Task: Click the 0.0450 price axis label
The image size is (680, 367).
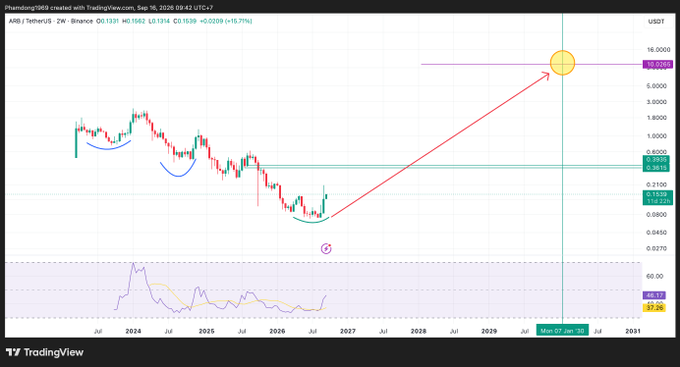Action: tap(657, 233)
